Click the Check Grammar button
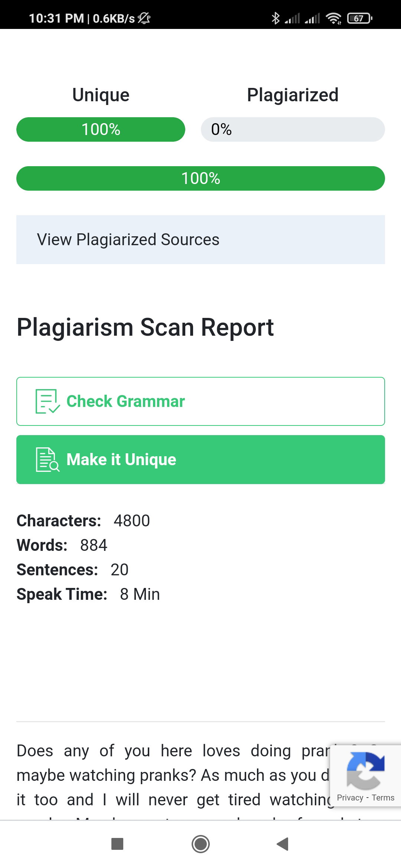The image size is (401, 868). [x=200, y=401]
